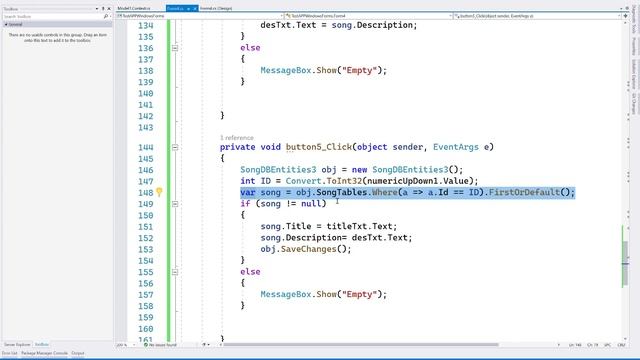Click the SongDBEntities3 type on line 146
640x360 pixels.
[278, 169]
